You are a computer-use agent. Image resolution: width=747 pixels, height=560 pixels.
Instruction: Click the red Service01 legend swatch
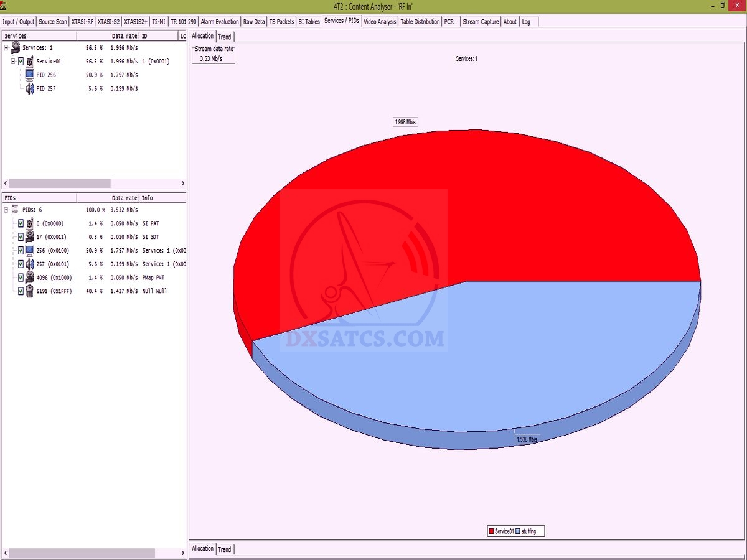click(x=491, y=531)
